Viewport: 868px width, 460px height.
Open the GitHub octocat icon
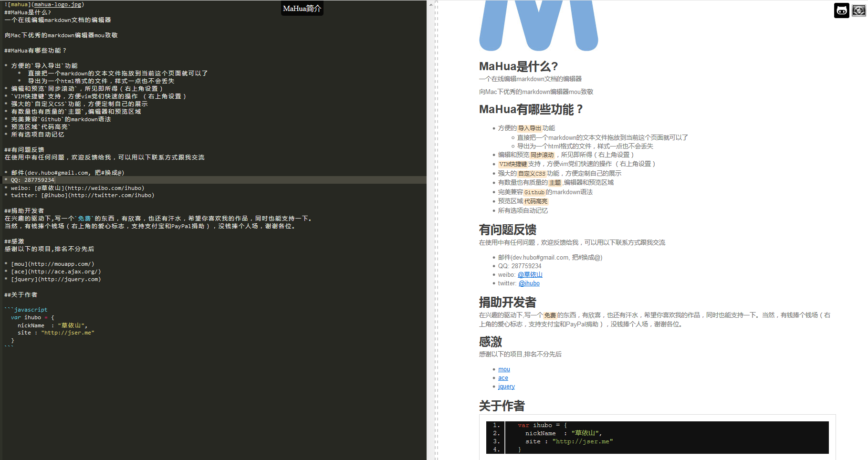click(x=842, y=10)
